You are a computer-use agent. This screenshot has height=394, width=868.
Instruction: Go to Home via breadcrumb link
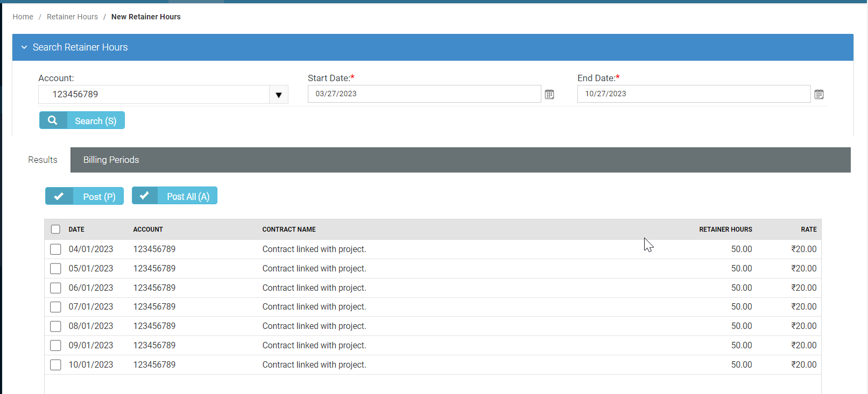coord(23,17)
